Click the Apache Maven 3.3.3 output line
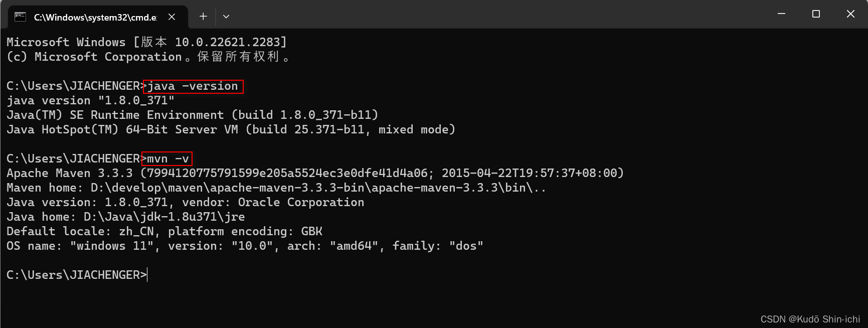Screen dimensions: 868x328 coord(315,174)
